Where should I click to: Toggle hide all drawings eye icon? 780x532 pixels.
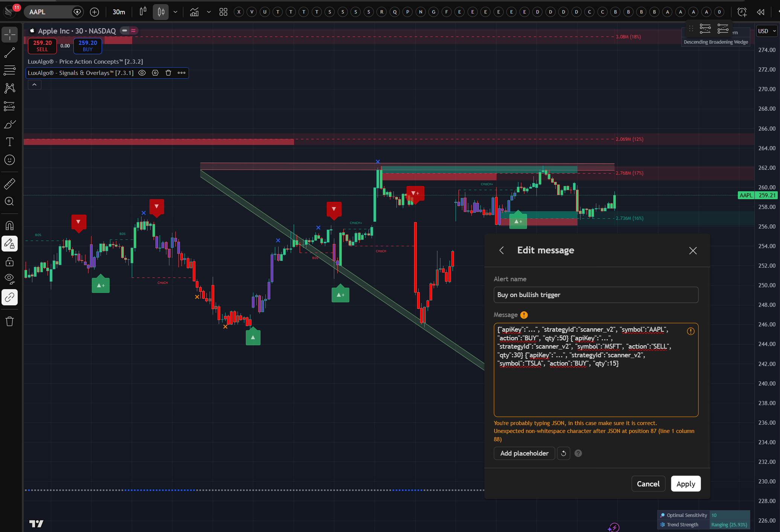tap(10, 279)
